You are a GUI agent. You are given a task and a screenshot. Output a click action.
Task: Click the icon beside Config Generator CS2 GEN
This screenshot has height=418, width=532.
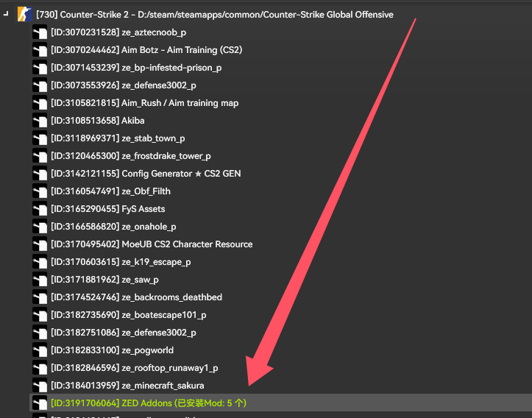(40, 174)
